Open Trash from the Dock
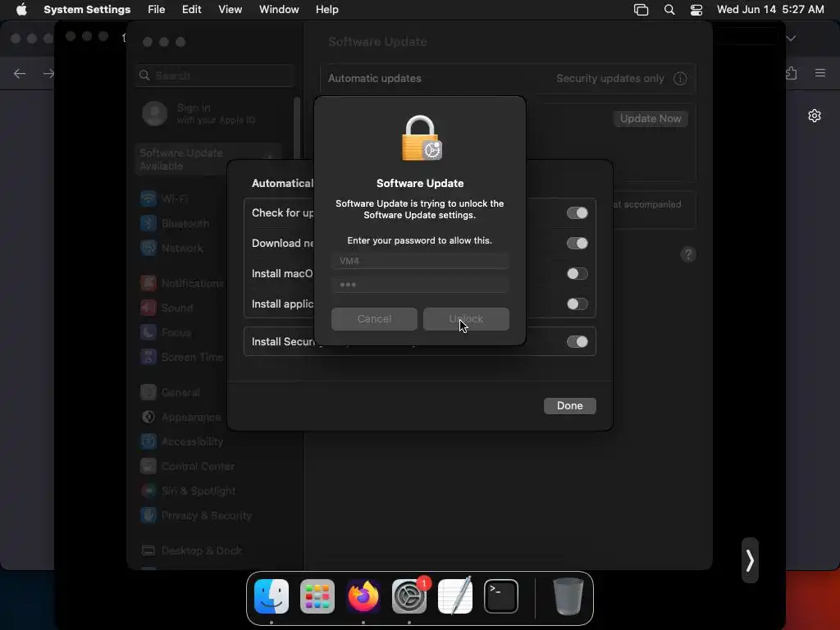The height and width of the screenshot is (630, 840). [x=568, y=596]
